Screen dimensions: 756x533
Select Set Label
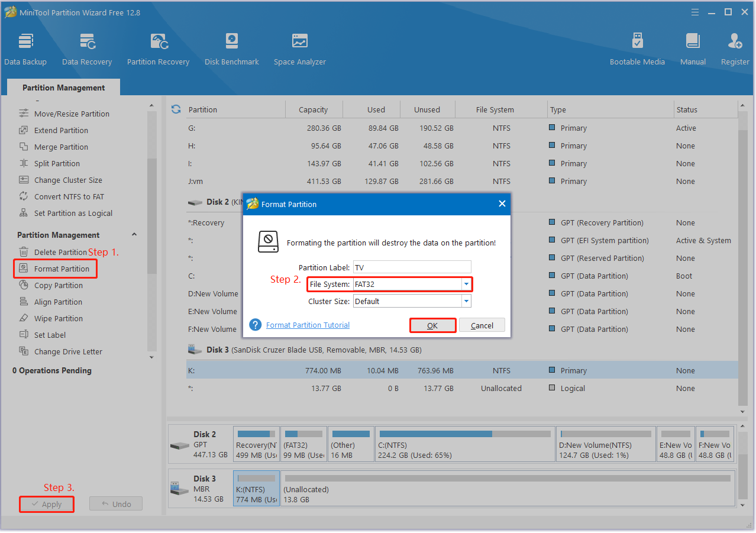click(50, 335)
